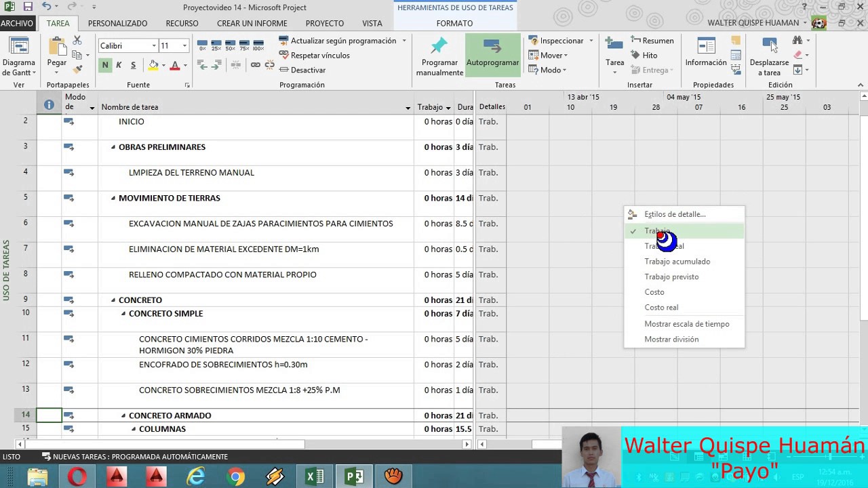Switch to the CREAR UN INFORME tab
Image resolution: width=868 pixels, height=488 pixels.
click(252, 23)
